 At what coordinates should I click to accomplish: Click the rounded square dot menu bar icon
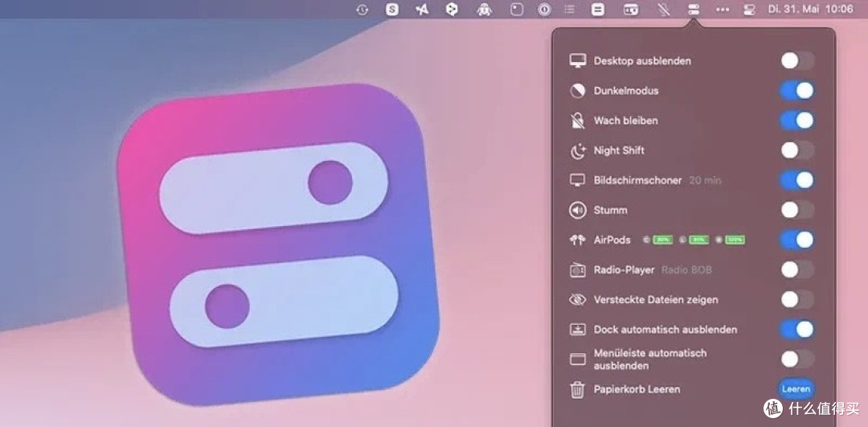(517, 10)
